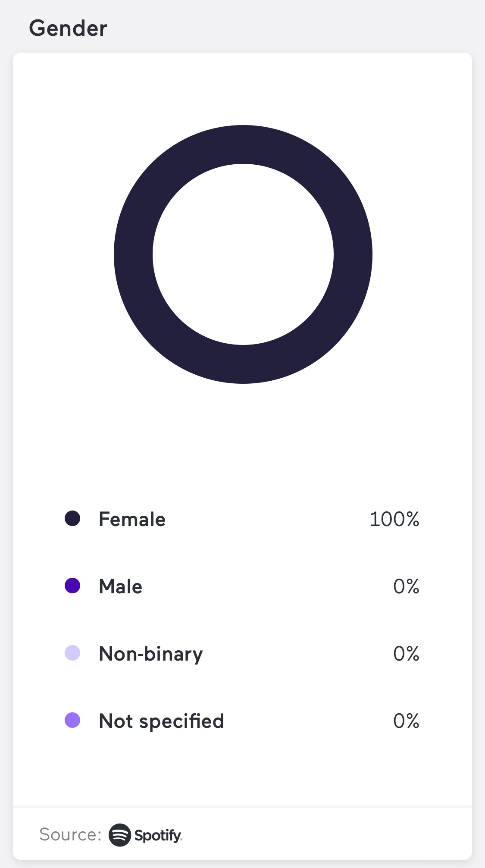The image size is (485, 868).
Task: Click the pale lilac Non-binary legend dot
Action: (x=72, y=653)
